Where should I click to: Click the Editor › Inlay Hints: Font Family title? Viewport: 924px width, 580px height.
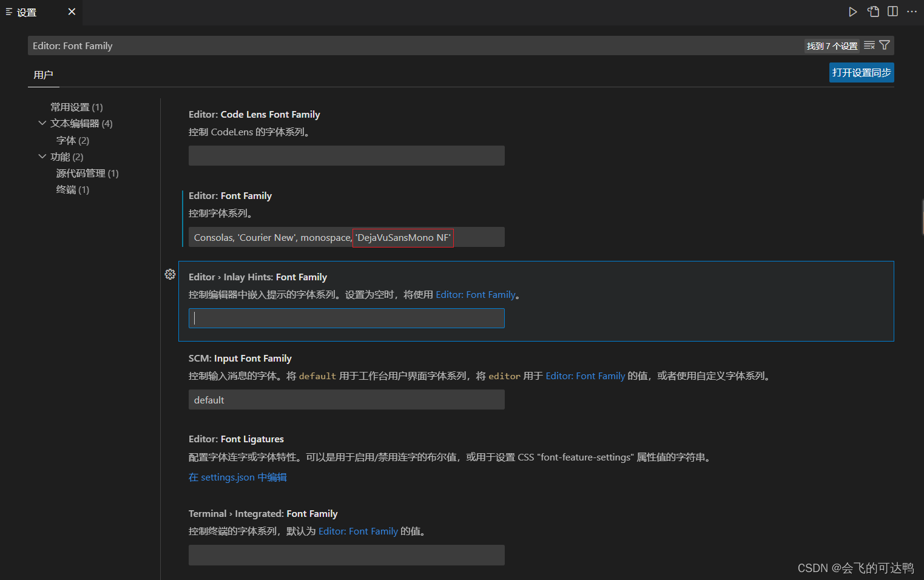tap(258, 277)
